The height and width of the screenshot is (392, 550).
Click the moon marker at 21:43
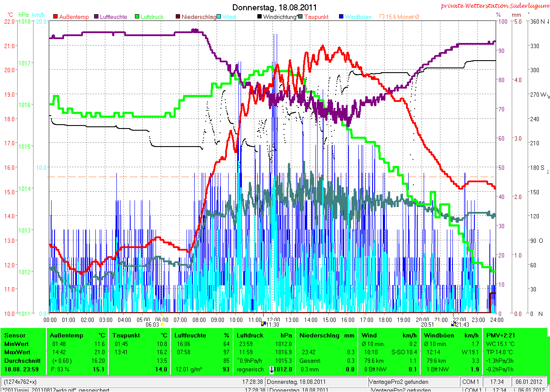(453, 325)
